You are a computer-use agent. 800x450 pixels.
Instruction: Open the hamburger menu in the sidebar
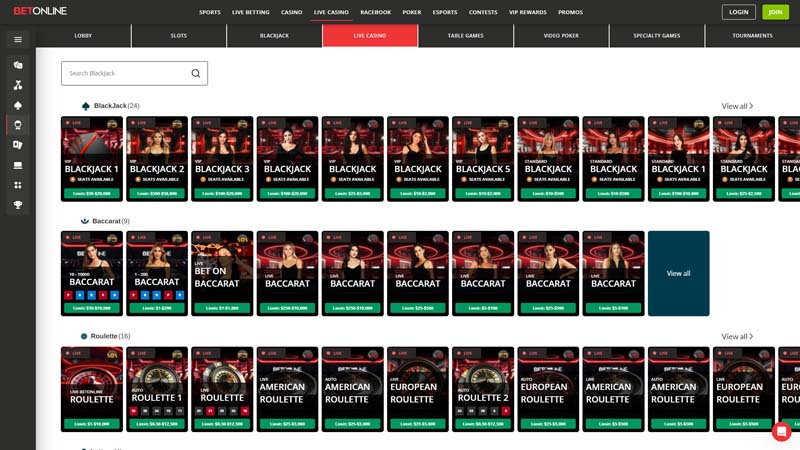[x=18, y=40]
